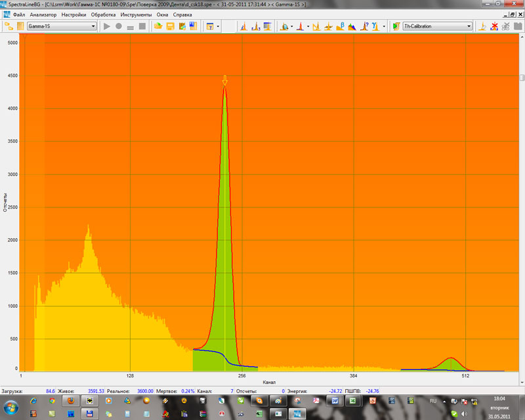The width and height of the screenshot is (525, 420).
Task: Click the record circle button
Action: click(x=119, y=26)
